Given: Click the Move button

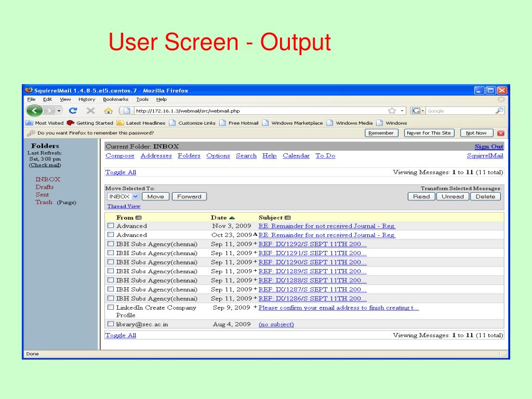Looking at the screenshot, I should (x=155, y=196).
